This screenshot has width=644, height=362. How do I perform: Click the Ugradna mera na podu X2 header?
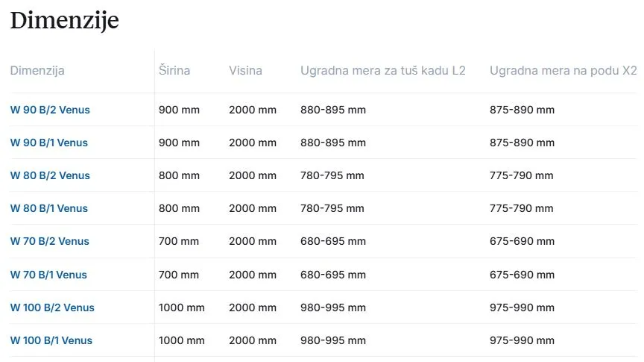click(x=563, y=71)
